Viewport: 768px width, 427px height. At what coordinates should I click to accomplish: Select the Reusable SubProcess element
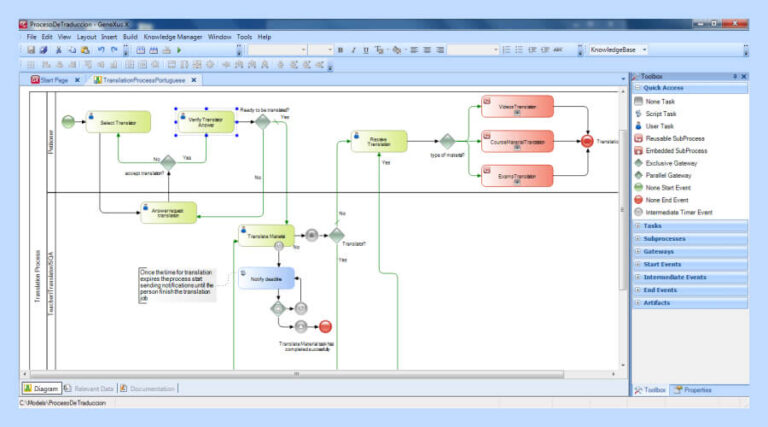[x=674, y=138]
